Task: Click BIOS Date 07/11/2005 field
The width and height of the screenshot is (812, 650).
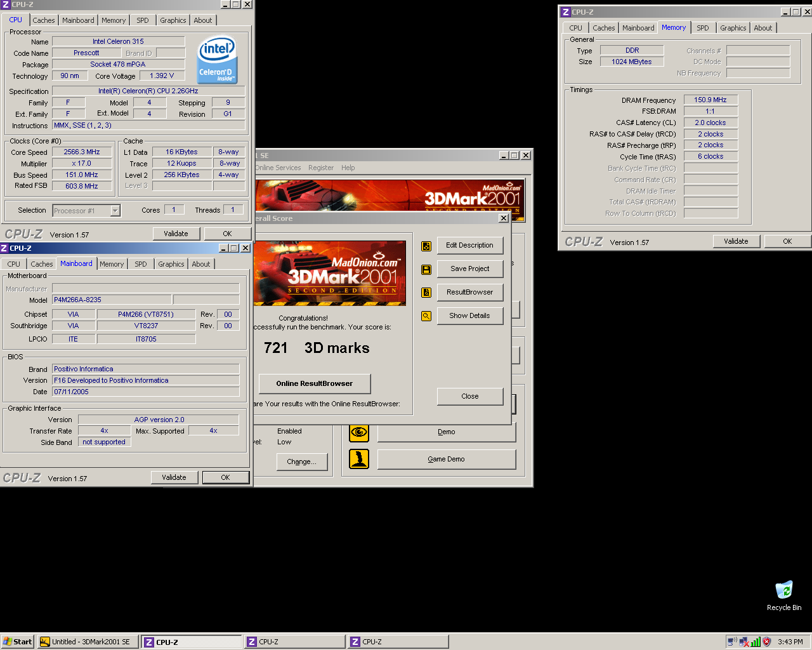Action: coord(145,392)
